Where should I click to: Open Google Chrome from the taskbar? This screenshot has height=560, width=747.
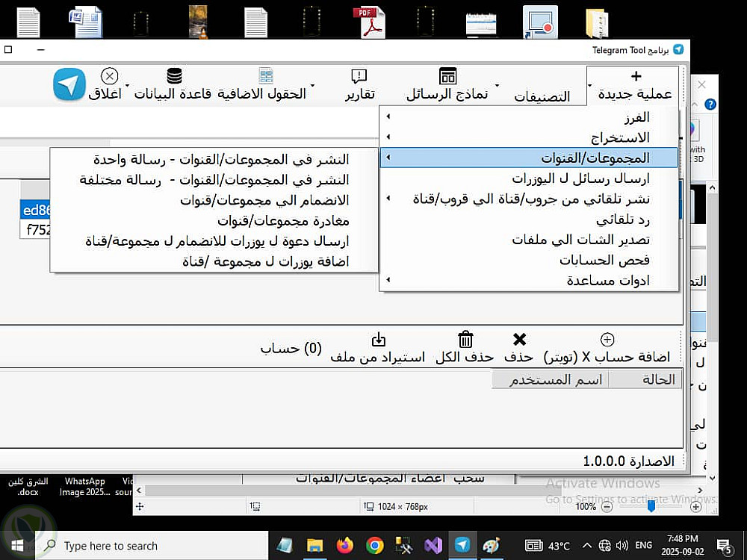(x=375, y=546)
